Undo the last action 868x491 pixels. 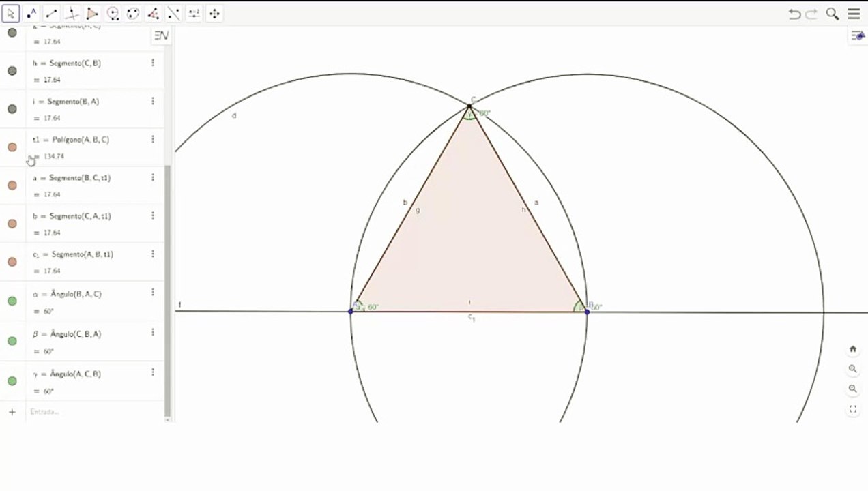coord(794,14)
